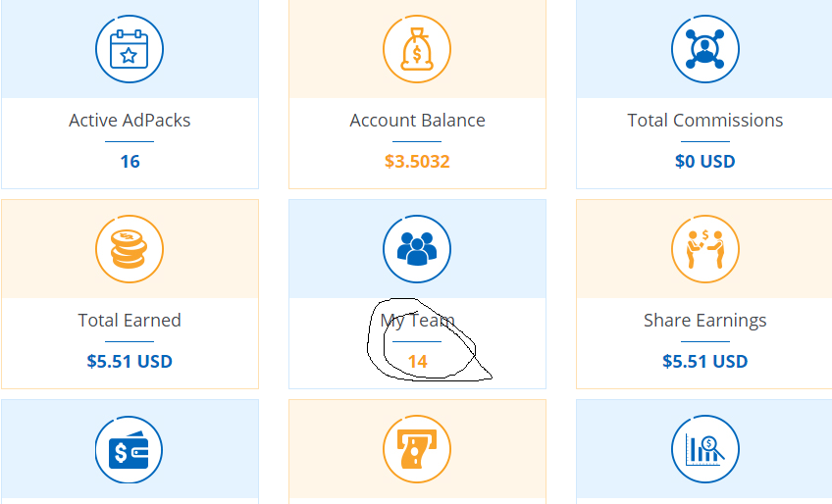This screenshot has width=832, height=504.
Task: Click the Share Earnings handshake icon
Action: pos(704,249)
